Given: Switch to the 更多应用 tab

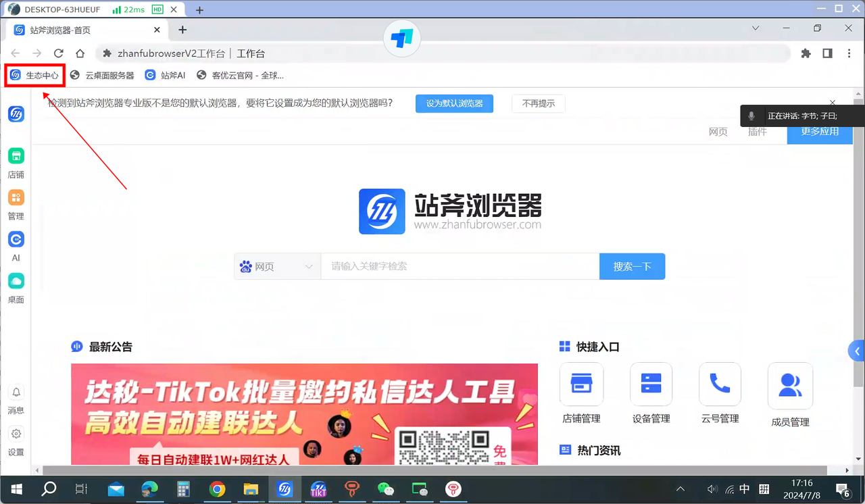Looking at the screenshot, I should [819, 132].
